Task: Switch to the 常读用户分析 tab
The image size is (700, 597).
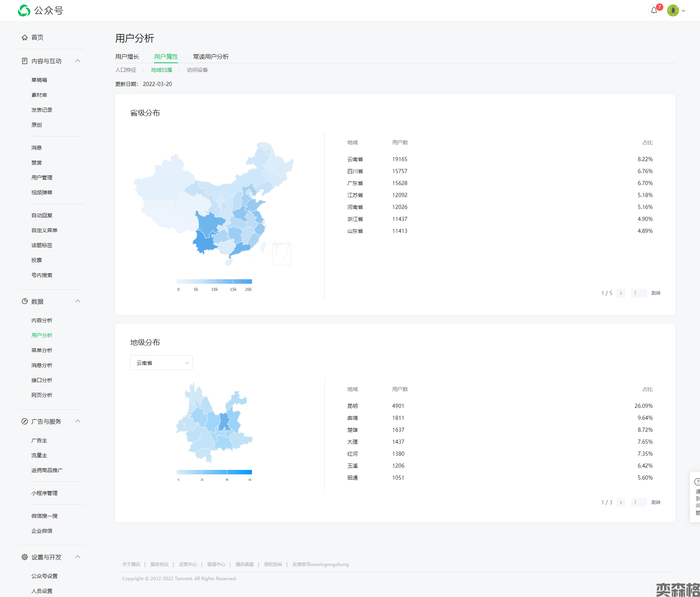Action: 211,56
